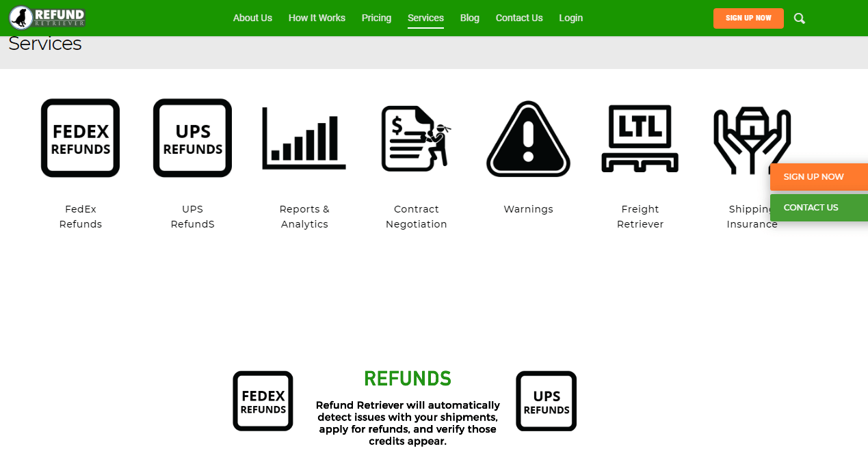
Task: Click the Refund Retriever logo
Action: point(47,18)
